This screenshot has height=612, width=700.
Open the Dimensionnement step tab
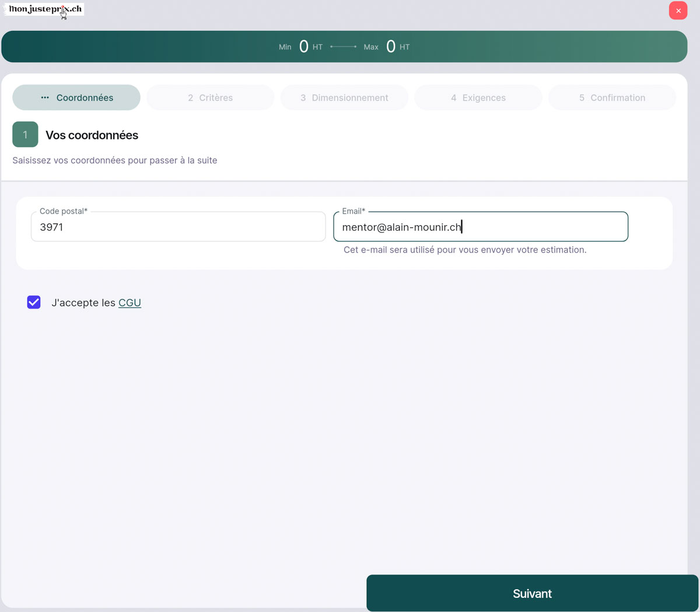coord(344,97)
